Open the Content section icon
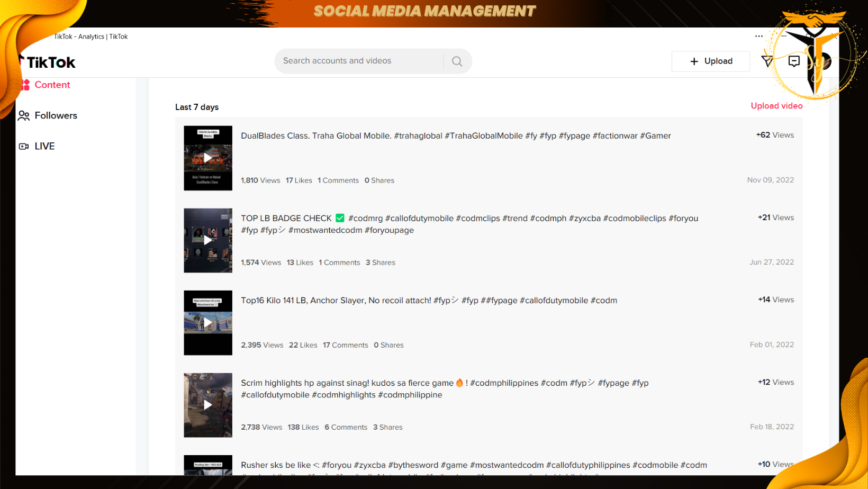 click(24, 85)
